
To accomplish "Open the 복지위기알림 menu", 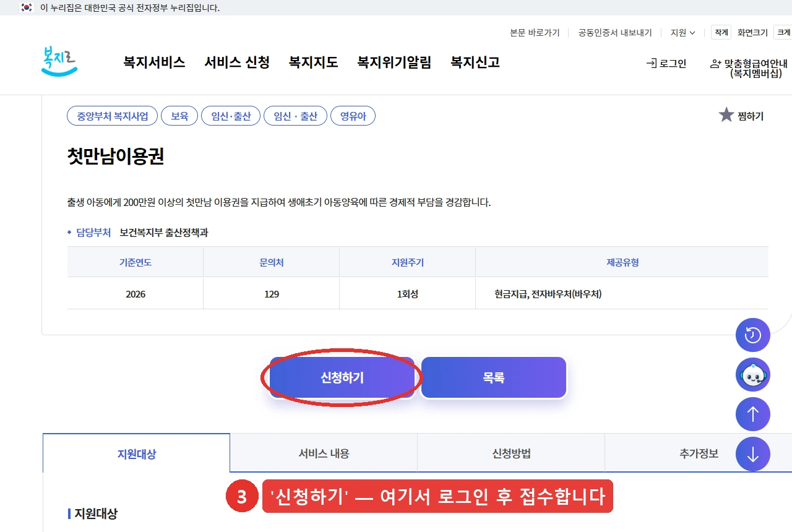I will (394, 62).
